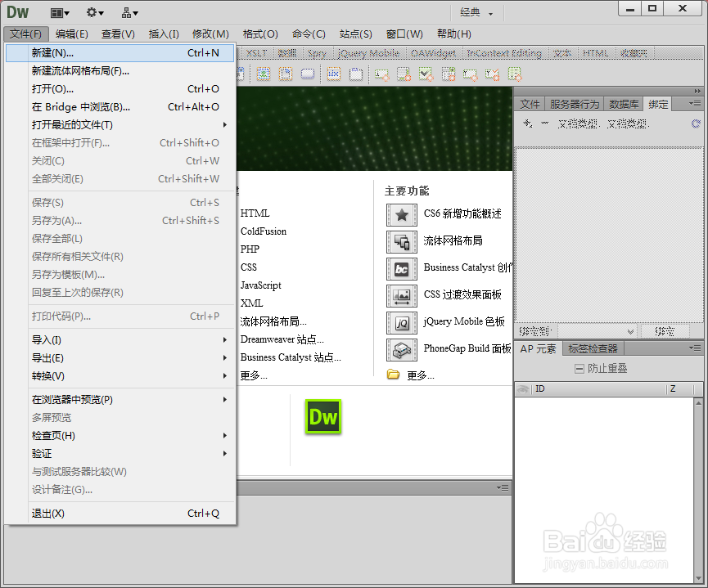The width and height of the screenshot is (708, 588).
Task: Click the XML new document link
Action: (251, 303)
